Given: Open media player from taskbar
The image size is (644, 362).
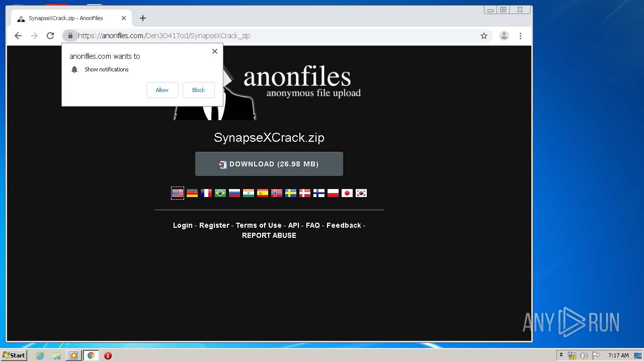Looking at the screenshot, I should click(74, 355).
